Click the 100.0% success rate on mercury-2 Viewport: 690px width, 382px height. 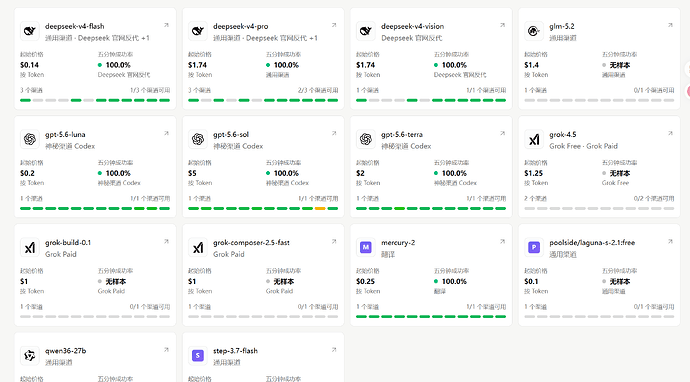click(454, 282)
